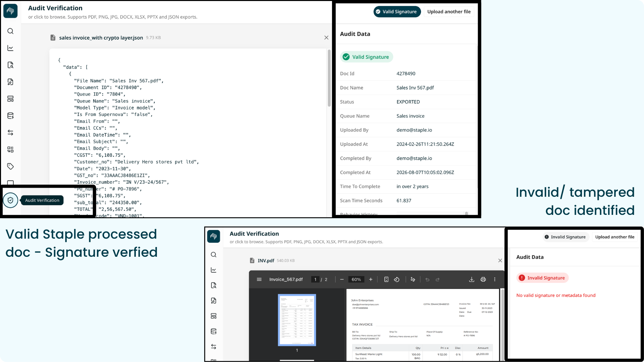
Task: Close the INV.pdf file preview
Action: pos(500,260)
